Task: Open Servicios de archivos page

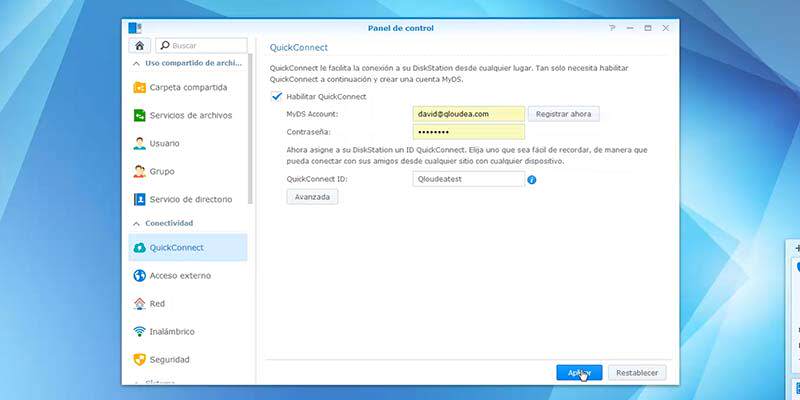Action: (188, 115)
